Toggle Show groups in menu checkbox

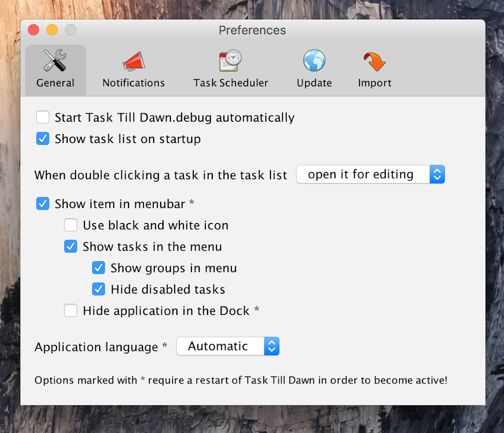coord(98,267)
